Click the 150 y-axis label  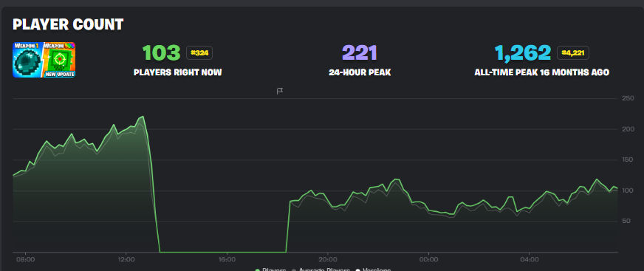click(x=628, y=160)
